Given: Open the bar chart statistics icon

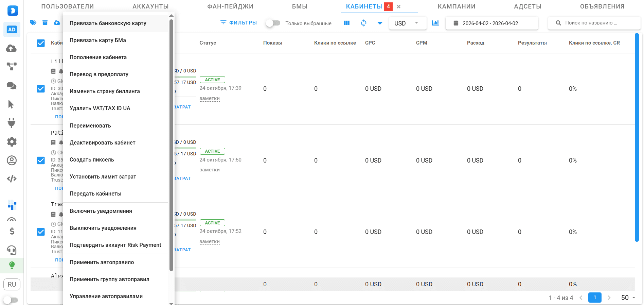Looking at the screenshot, I should (x=435, y=23).
